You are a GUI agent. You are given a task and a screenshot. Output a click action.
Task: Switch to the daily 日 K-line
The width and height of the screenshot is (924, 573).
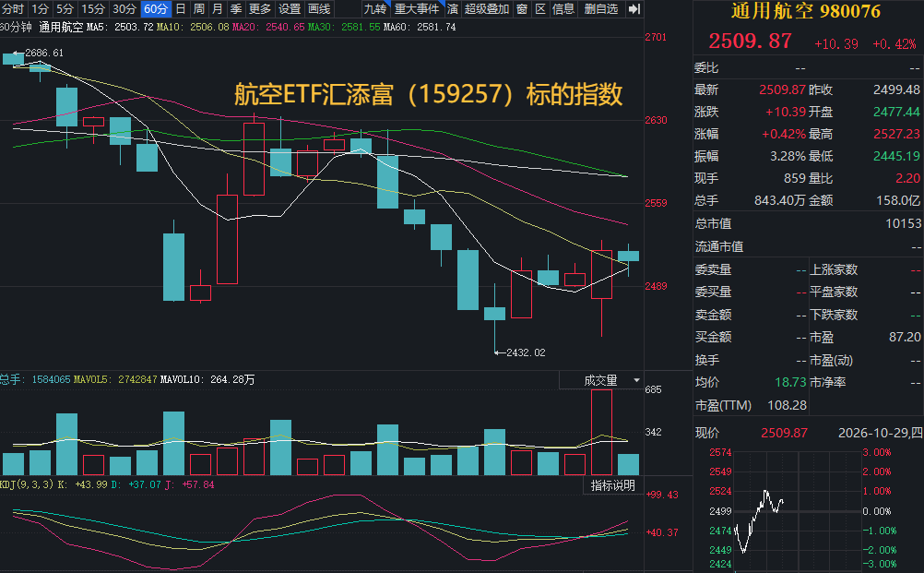click(181, 9)
